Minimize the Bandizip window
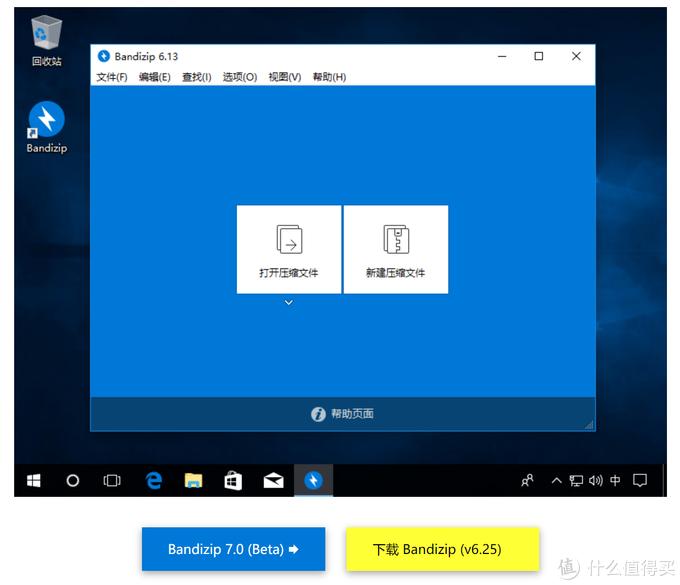The height and width of the screenshot is (585, 680). [x=502, y=56]
